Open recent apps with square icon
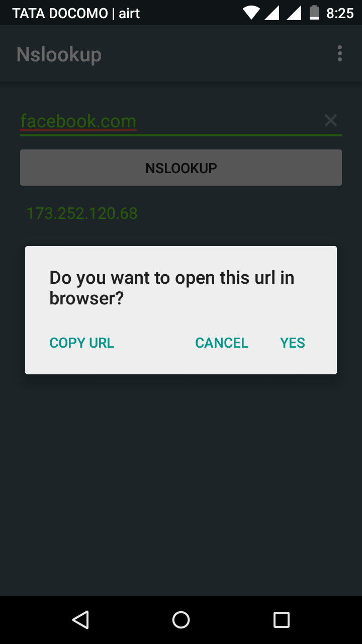The image size is (362, 644). pyautogui.click(x=282, y=620)
